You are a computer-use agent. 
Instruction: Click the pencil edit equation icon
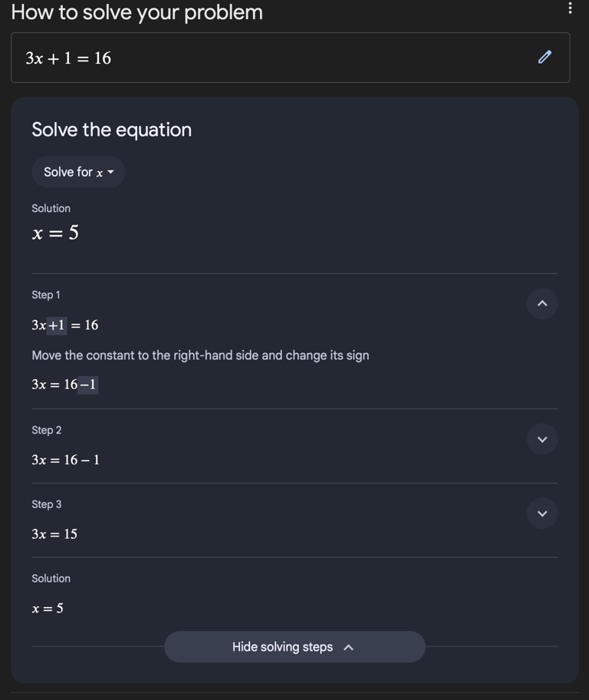545,57
